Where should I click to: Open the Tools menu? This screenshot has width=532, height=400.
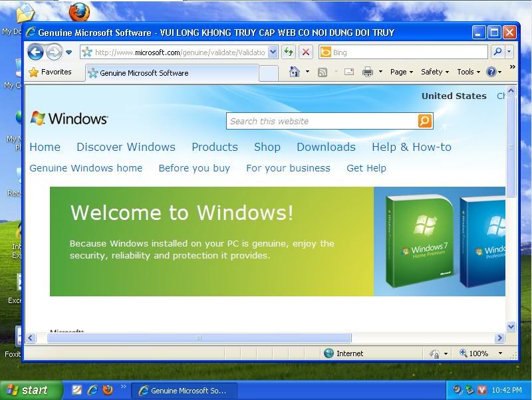pos(468,72)
